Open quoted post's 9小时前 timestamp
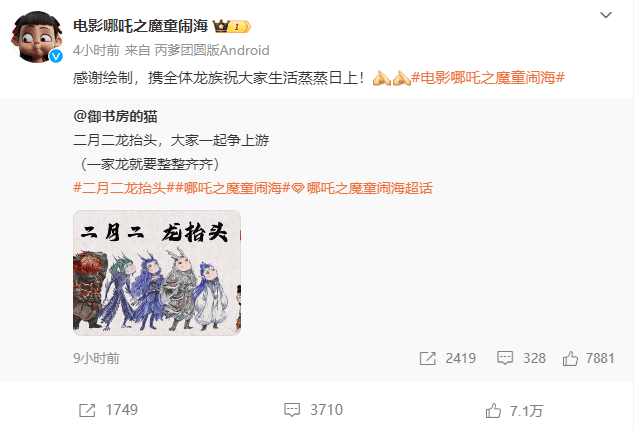Viewport: 634px width, 430px height. coord(96,358)
